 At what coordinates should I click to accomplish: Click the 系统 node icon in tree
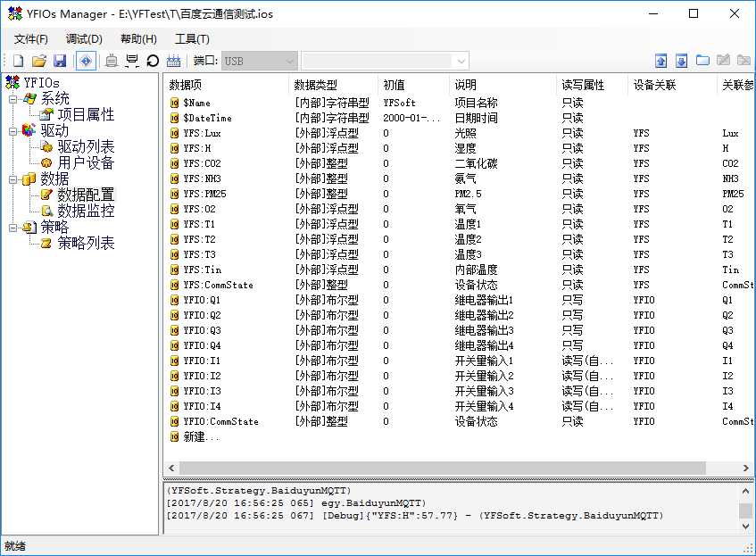pyautogui.click(x=29, y=99)
